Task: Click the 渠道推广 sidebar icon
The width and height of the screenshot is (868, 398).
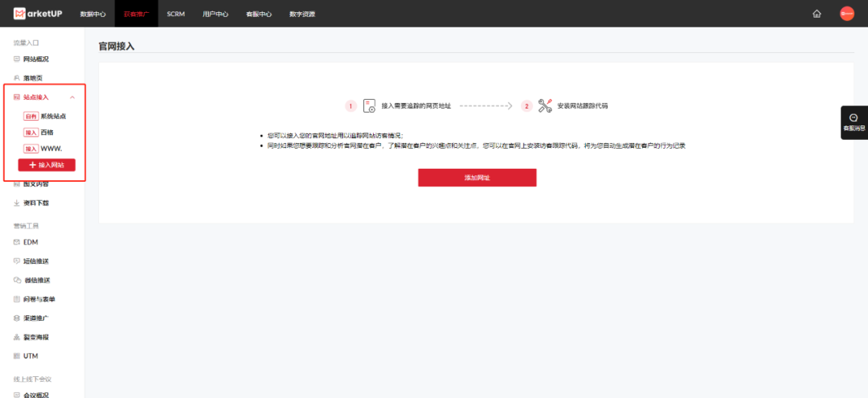Action: click(x=17, y=318)
